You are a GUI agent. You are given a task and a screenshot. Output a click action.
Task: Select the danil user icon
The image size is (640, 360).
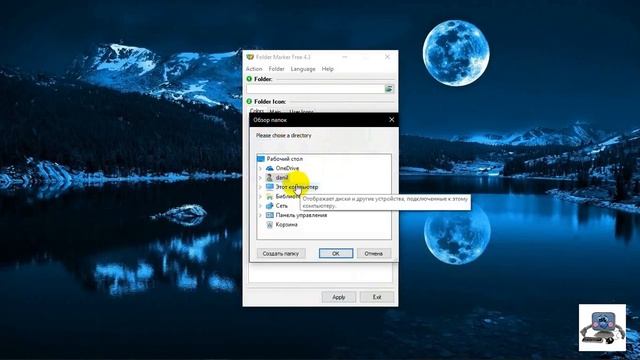[269, 178]
